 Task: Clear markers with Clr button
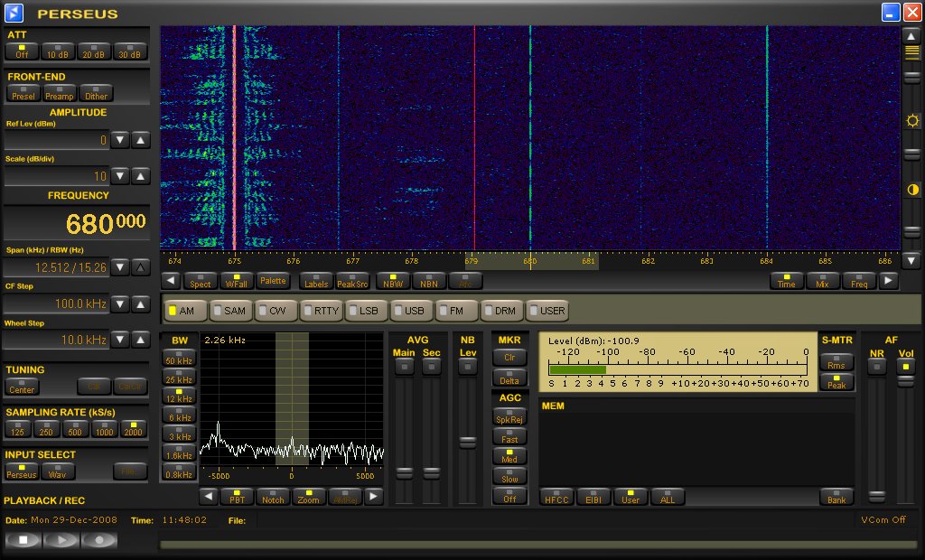point(509,358)
